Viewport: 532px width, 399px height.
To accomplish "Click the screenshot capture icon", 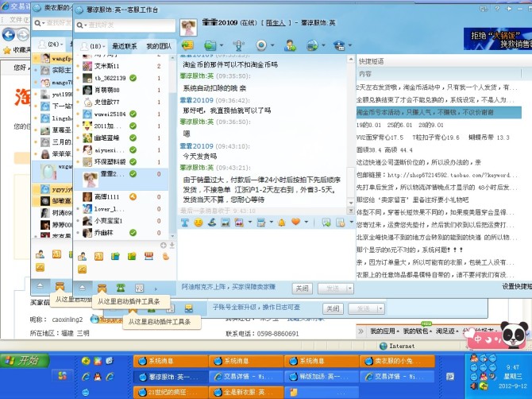I will [239, 223].
